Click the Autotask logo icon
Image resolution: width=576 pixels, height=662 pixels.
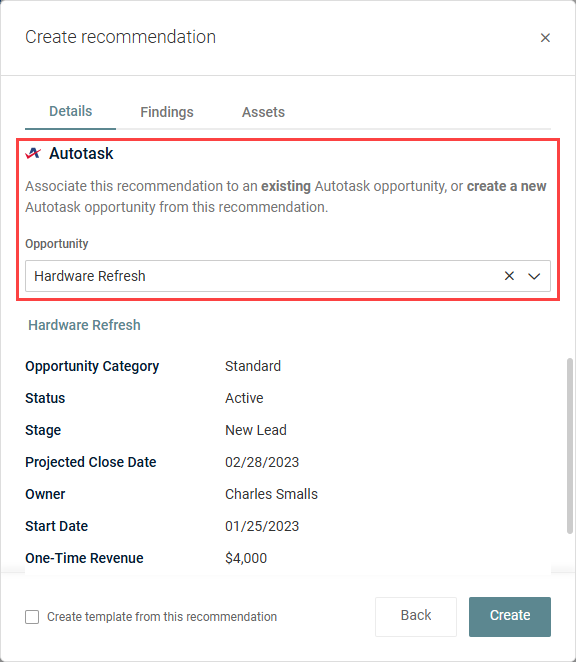point(33,153)
